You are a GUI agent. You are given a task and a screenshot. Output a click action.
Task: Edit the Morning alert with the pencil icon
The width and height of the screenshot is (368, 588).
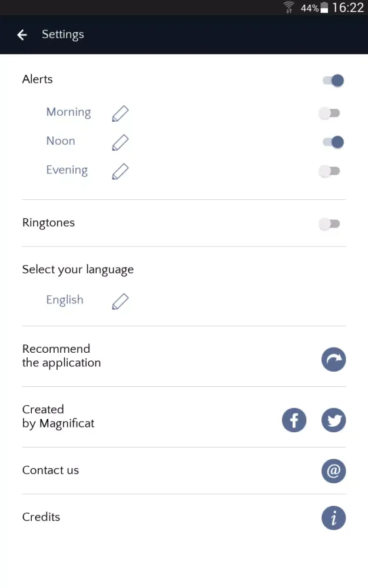(120, 113)
